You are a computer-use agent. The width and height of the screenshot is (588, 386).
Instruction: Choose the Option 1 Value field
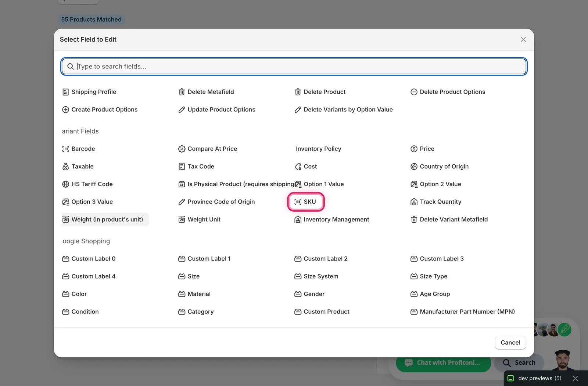319,184
